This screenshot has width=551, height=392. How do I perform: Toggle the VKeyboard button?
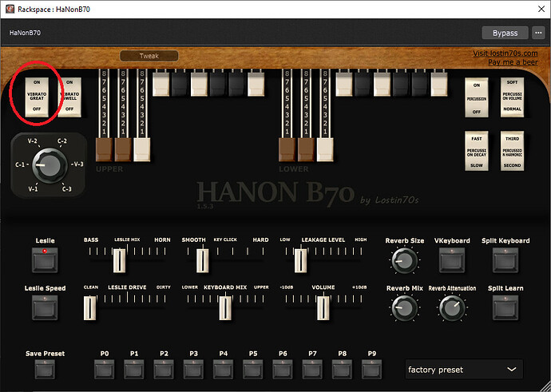click(452, 260)
